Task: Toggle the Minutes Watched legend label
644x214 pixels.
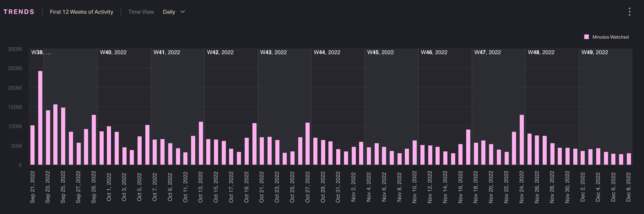Action: (610, 37)
